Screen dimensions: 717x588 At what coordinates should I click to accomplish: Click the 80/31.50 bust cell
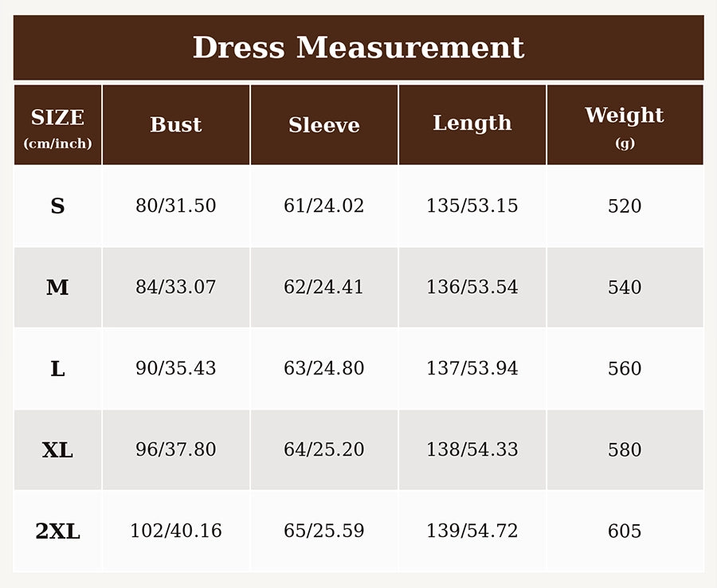click(x=176, y=206)
